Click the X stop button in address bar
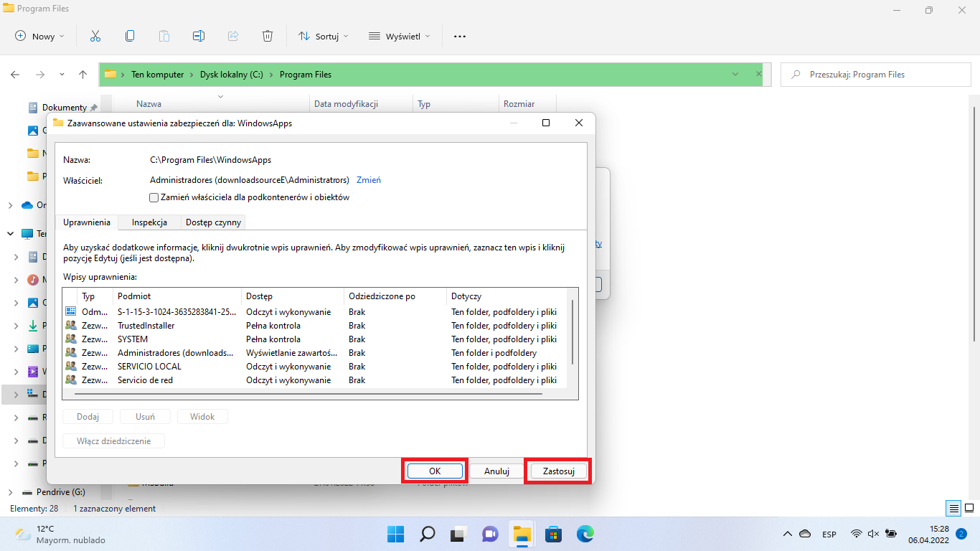Image resolution: width=980 pixels, height=551 pixels. 759,75
